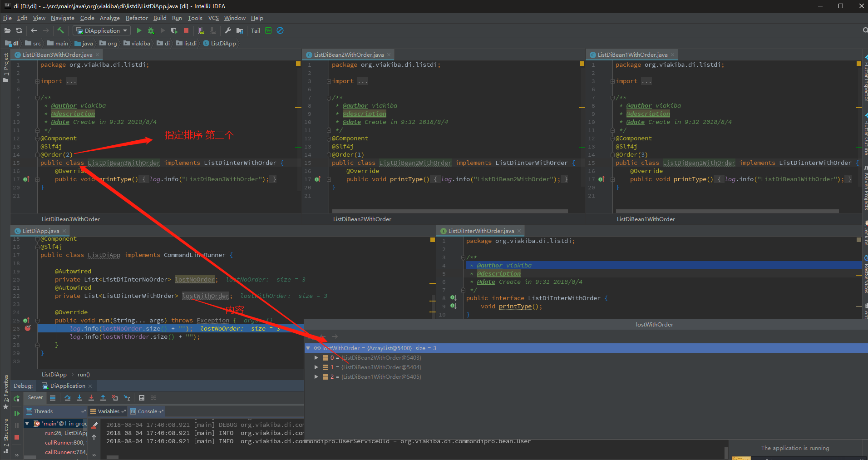
Task: Click the Synchronize refresh toolbar icon
Action: pos(19,30)
